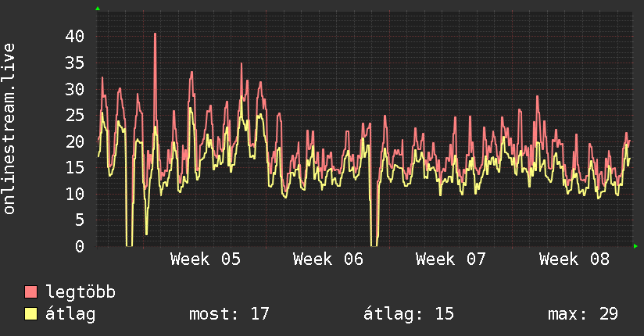The height and width of the screenshot is (336, 644).
Task: Click the 'most: 17' current value
Action: pos(229,314)
